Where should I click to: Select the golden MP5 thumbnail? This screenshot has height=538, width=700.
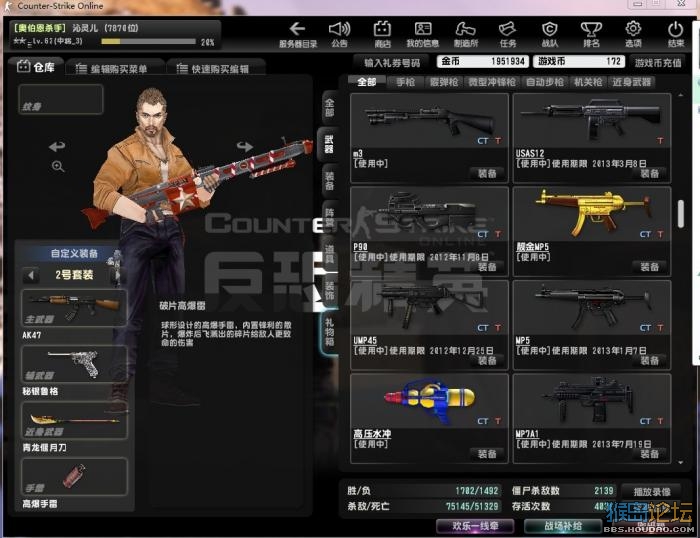coord(592,214)
